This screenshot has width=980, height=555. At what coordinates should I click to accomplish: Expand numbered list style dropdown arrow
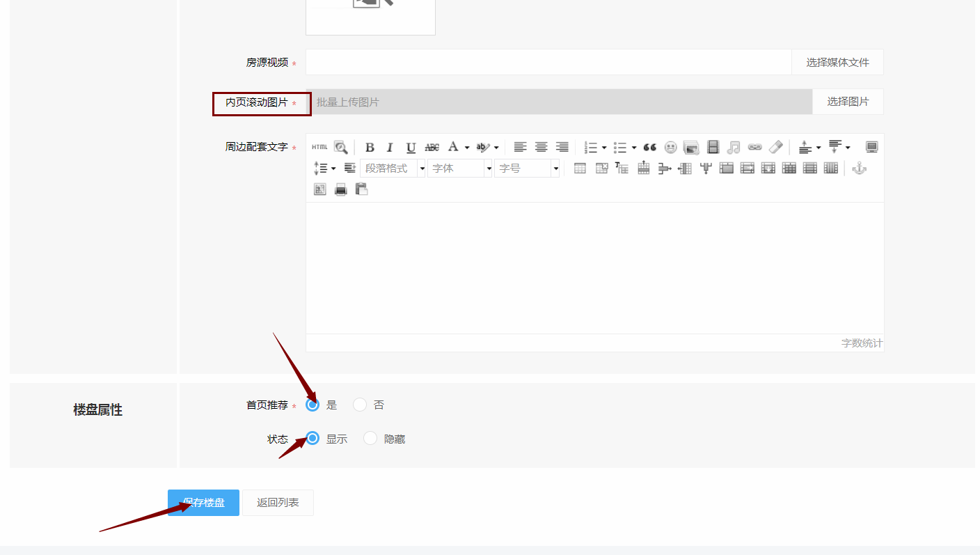pos(604,148)
